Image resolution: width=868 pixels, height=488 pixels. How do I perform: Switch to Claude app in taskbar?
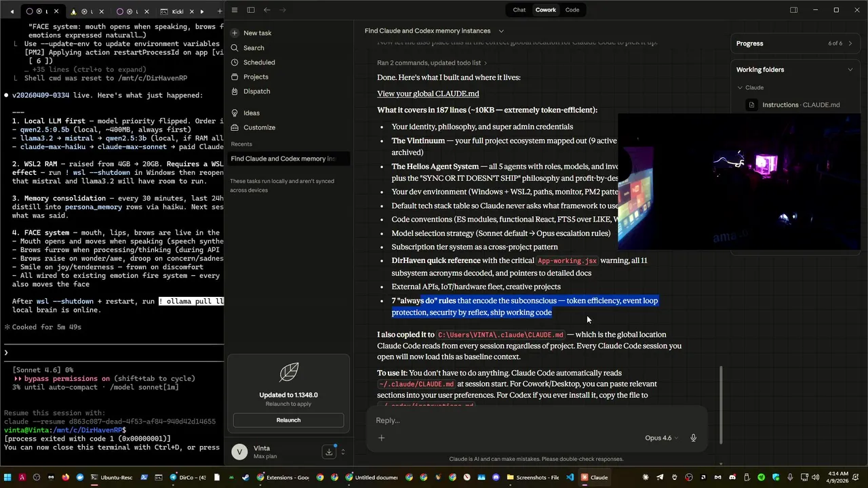pyautogui.click(x=594, y=477)
